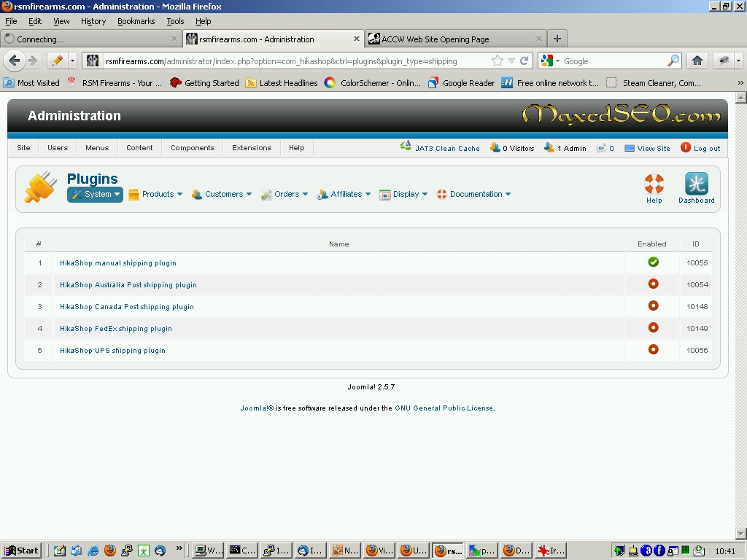Click the Plugins plug icon
The width and height of the screenshot is (747, 560).
tap(40, 187)
